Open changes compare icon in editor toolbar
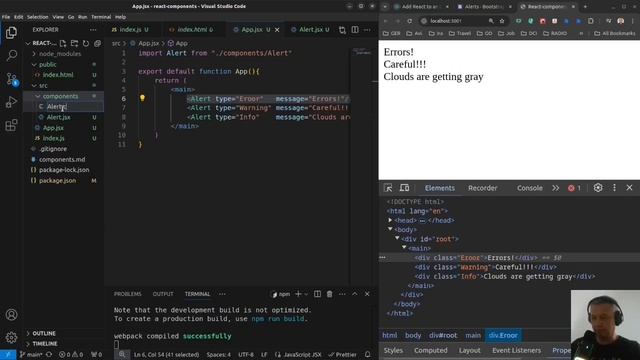 pos(342,30)
